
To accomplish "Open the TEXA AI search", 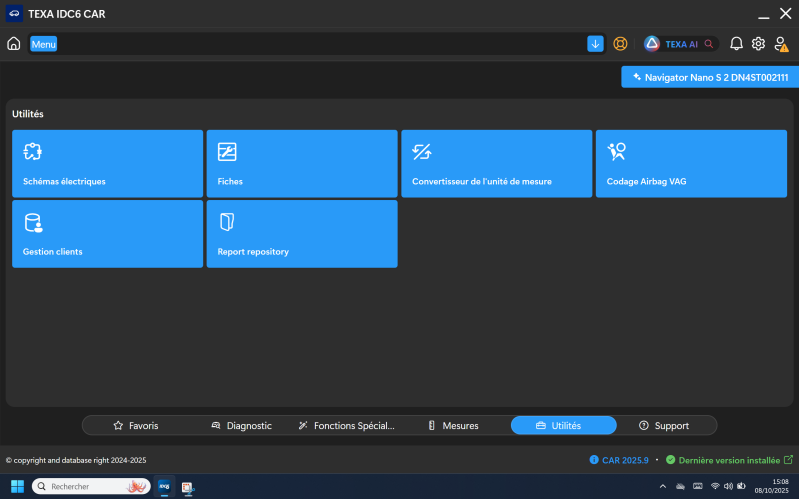I will 681,44.
